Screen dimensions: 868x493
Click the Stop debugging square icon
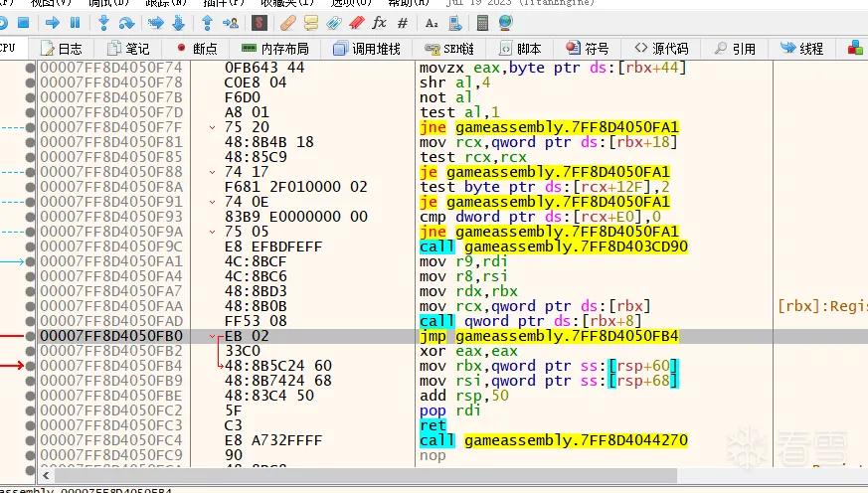tap(23, 23)
